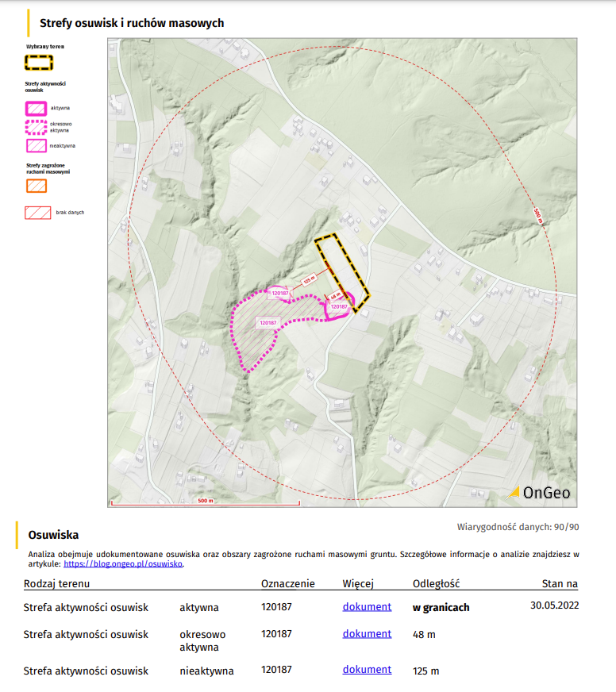Click the 'Stan na' column header
The height and width of the screenshot is (692, 616).
559,584
